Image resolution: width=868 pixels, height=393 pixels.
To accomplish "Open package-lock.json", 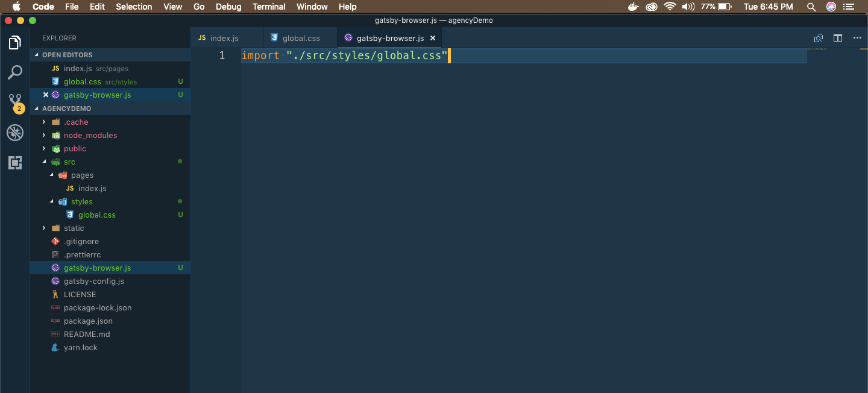I will [x=110, y=307].
